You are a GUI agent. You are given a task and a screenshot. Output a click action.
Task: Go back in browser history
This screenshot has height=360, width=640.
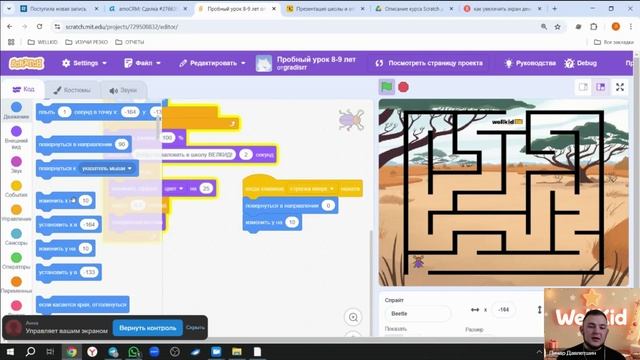[10, 27]
